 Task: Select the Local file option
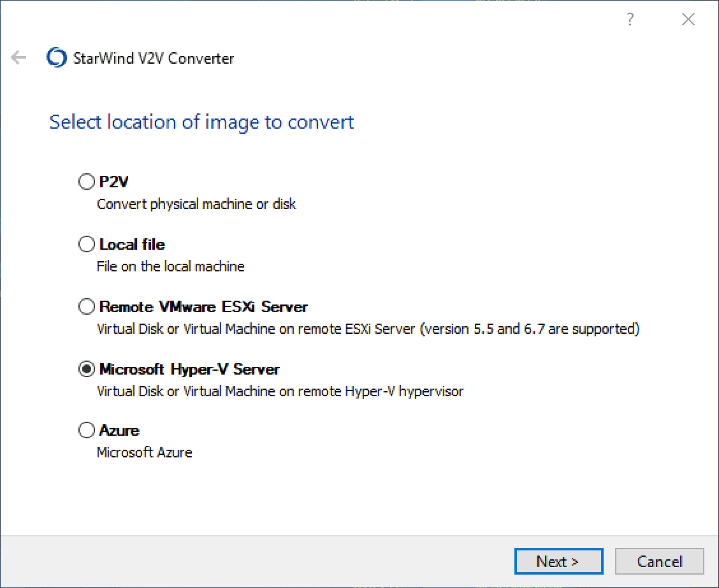pyautogui.click(x=86, y=243)
